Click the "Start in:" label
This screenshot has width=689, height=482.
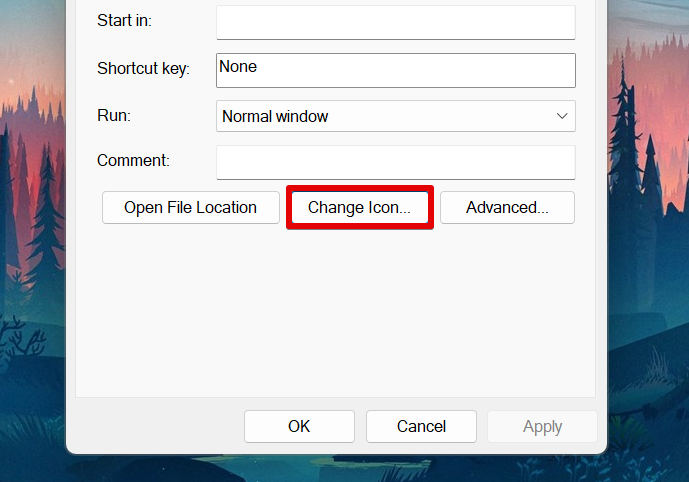pos(124,20)
